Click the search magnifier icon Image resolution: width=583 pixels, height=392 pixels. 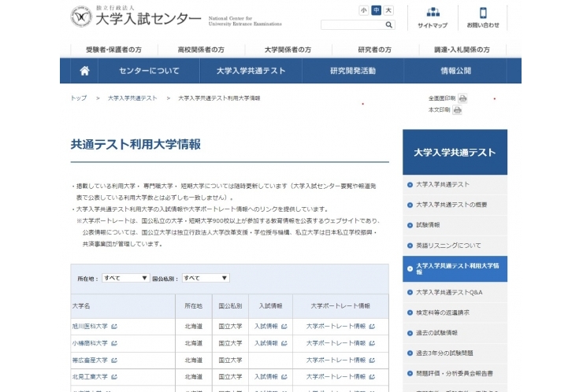coord(389,25)
